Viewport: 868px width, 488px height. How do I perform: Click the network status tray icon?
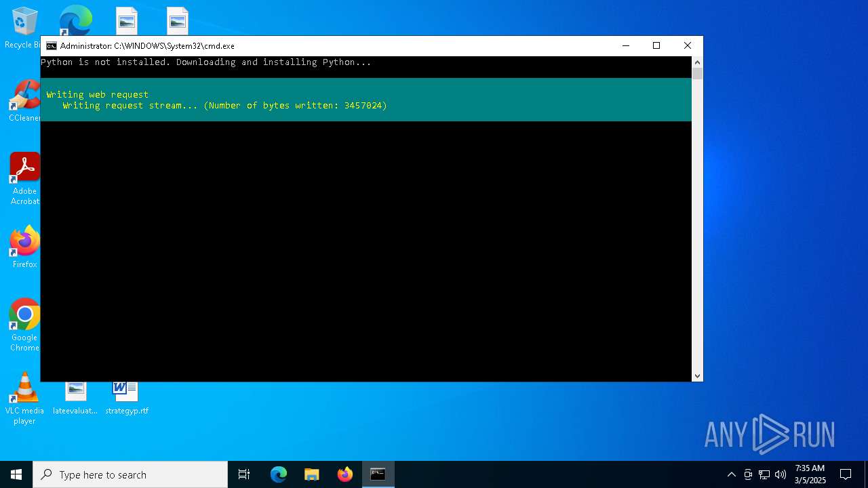(x=764, y=474)
